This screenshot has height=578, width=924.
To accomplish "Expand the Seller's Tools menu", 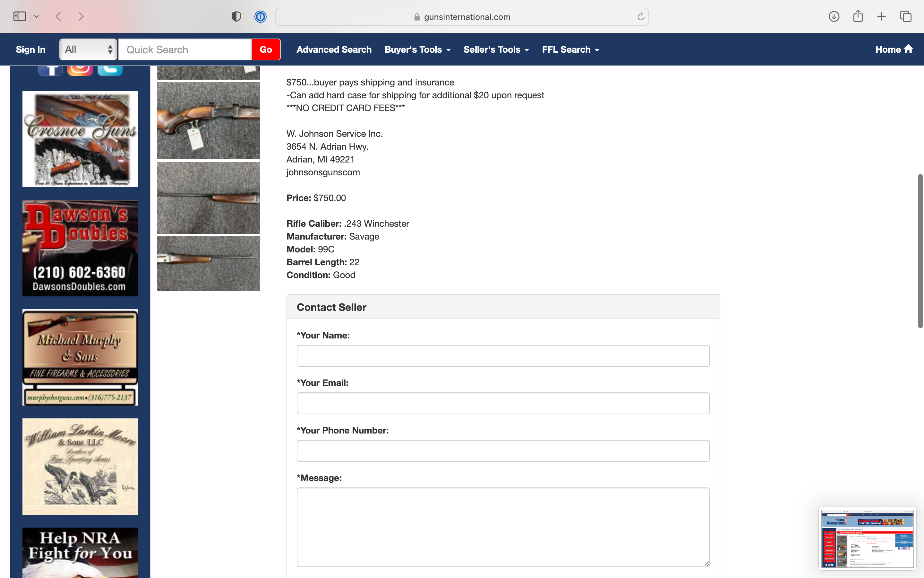I will [496, 50].
